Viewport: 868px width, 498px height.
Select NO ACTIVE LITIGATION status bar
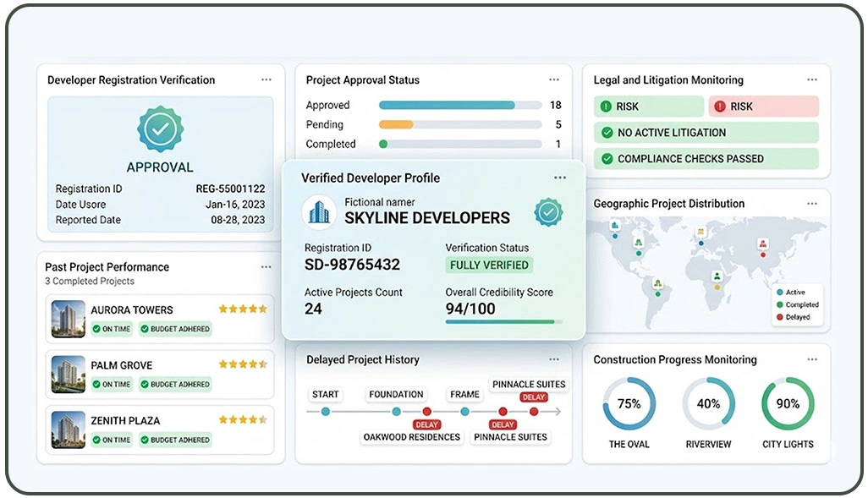click(706, 132)
